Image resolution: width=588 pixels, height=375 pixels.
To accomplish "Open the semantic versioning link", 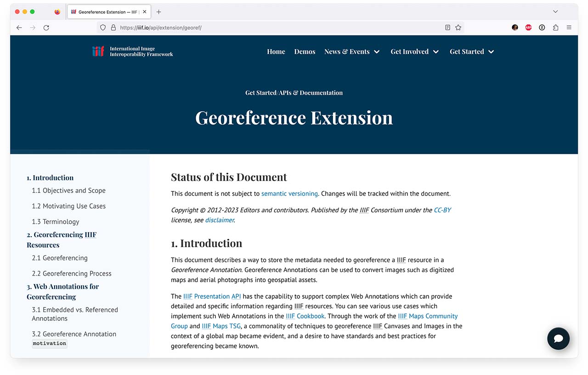I will [289, 193].
